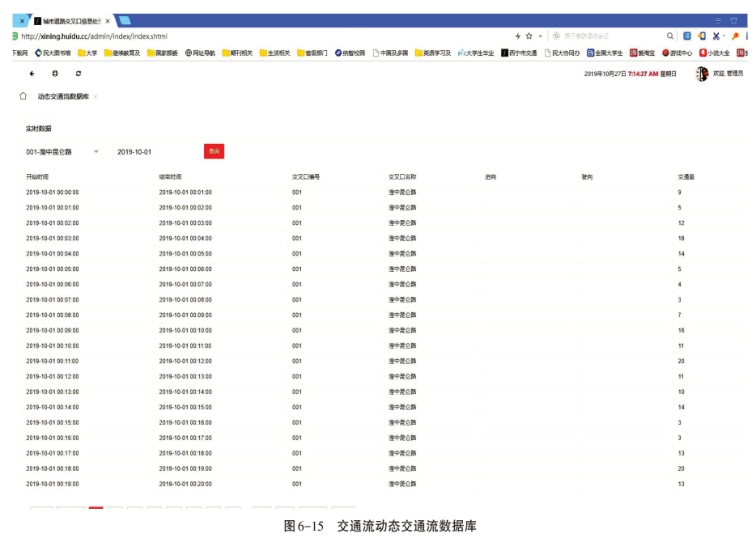Click the orange key password icon
Viewport: 756px width, 542px height.
tap(735, 36)
